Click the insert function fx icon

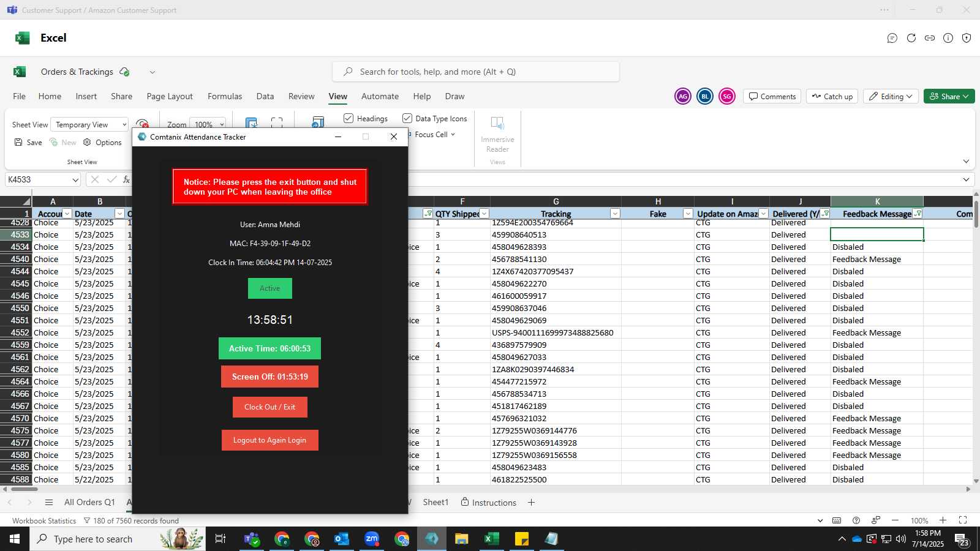pyautogui.click(x=126, y=179)
